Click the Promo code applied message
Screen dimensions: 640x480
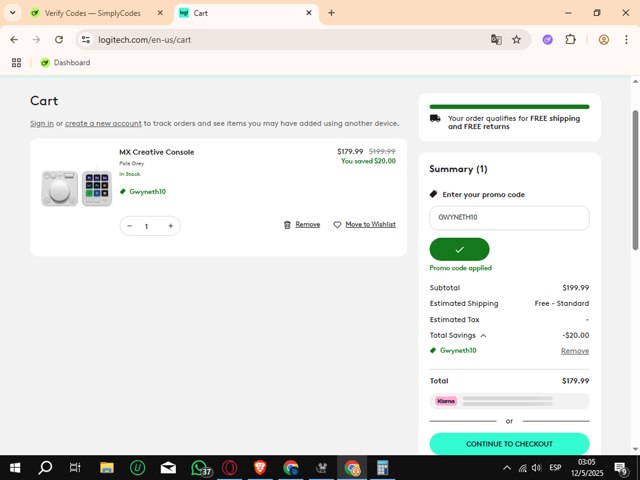[460, 268]
